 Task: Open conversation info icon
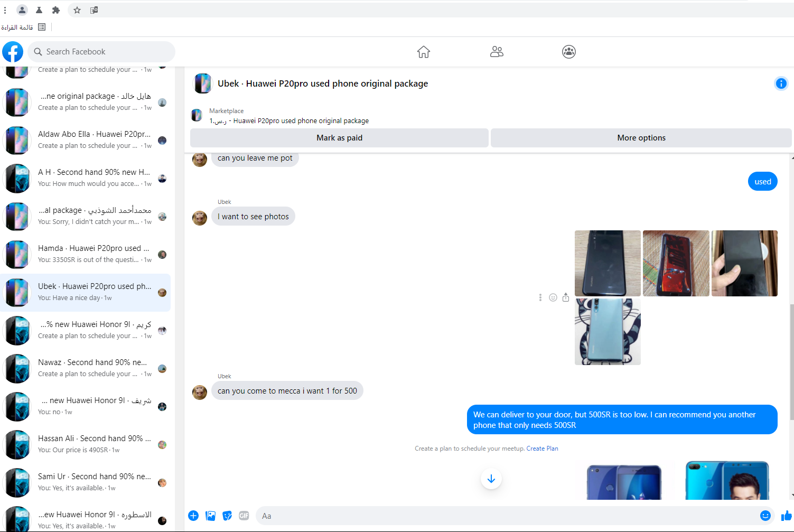coord(781,83)
